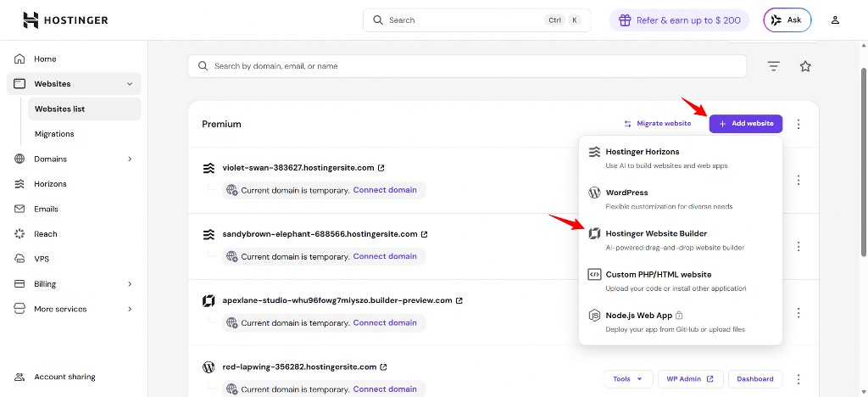This screenshot has width=868, height=397.
Task: Choose Hostinger Horizons from Add website menu
Action: click(681, 158)
